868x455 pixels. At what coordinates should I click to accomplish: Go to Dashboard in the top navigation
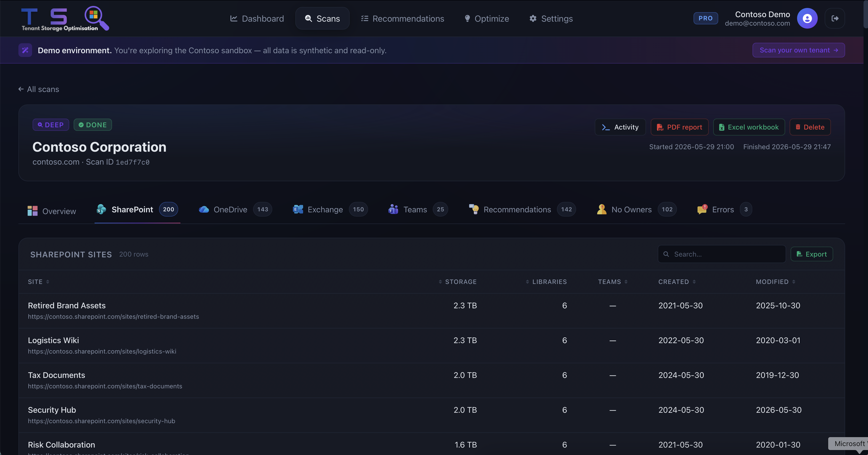[257, 18]
